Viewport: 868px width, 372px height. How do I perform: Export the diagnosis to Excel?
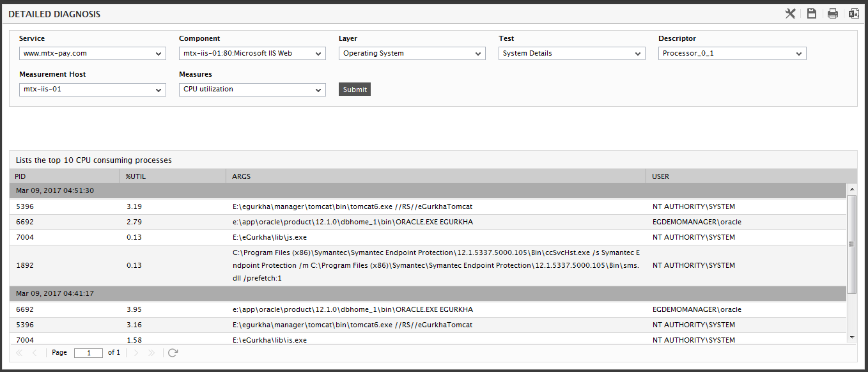point(853,13)
